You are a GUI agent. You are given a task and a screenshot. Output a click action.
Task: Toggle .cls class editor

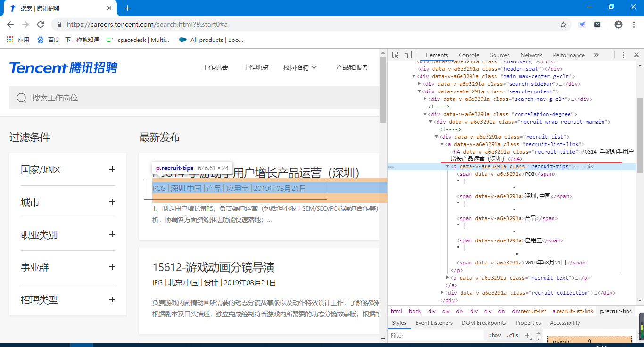512,336
